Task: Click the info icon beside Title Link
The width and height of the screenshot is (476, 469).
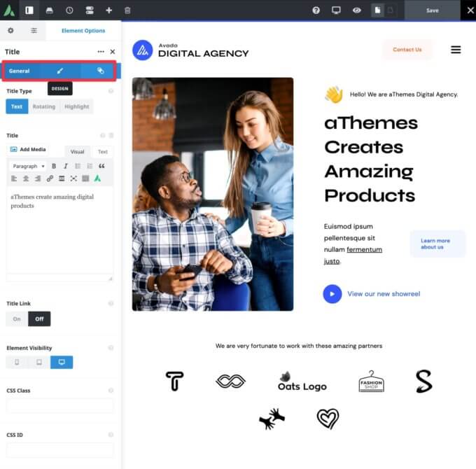Action: 111,303
